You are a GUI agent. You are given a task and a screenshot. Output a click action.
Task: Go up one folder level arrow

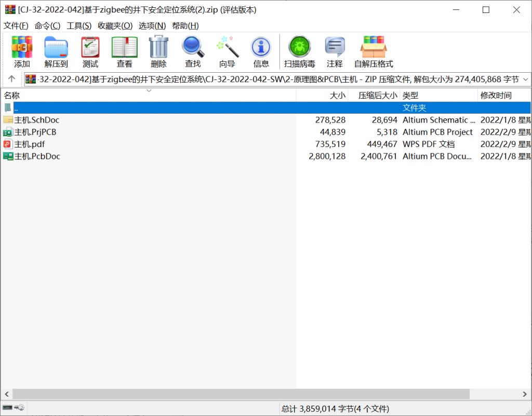pos(11,79)
